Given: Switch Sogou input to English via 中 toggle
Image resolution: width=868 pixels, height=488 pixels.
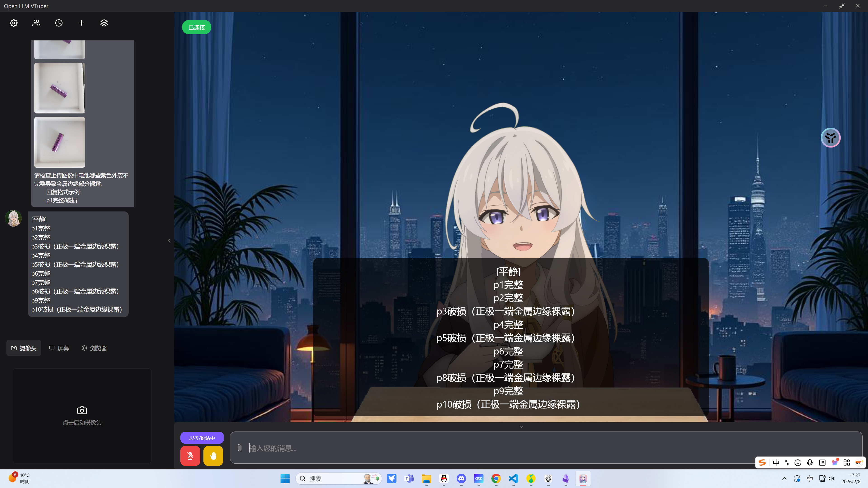Looking at the screenshot, I should 776,462.
